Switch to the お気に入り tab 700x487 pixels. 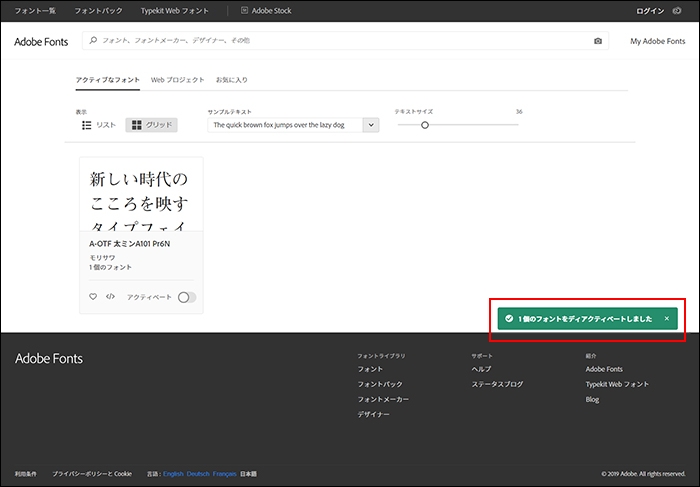(231, 80)
